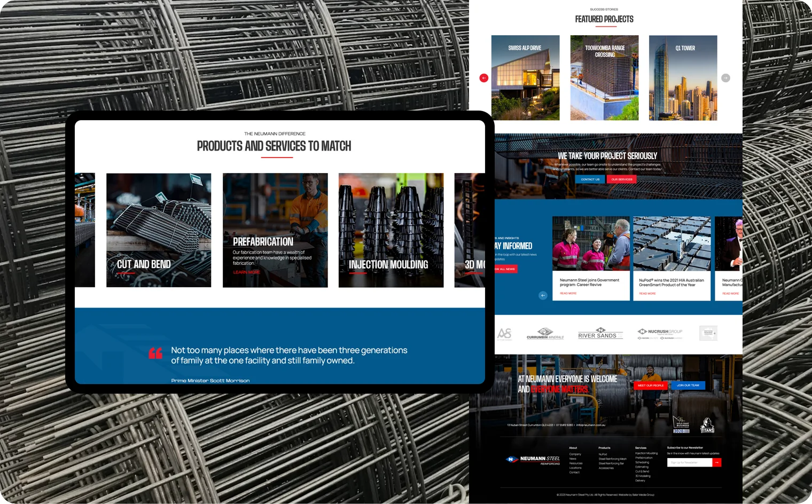
Task: Click the View All News button
Action: (x=506, y=269)
